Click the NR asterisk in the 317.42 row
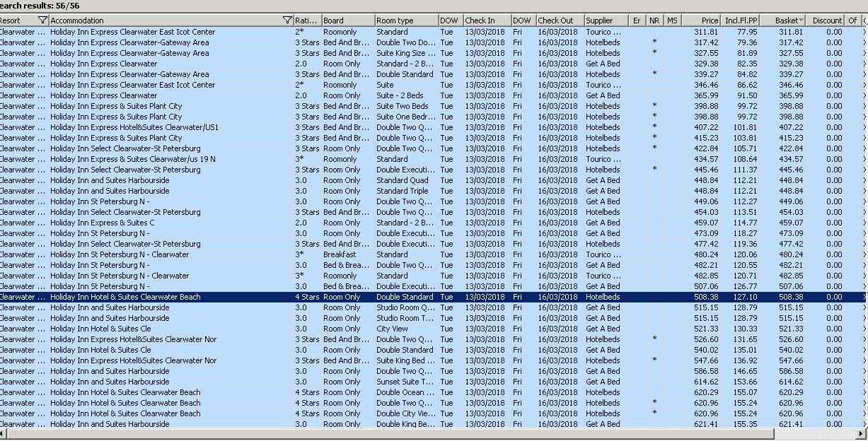The width and height of the screenshot is (868, 441). tap(654, 42)
